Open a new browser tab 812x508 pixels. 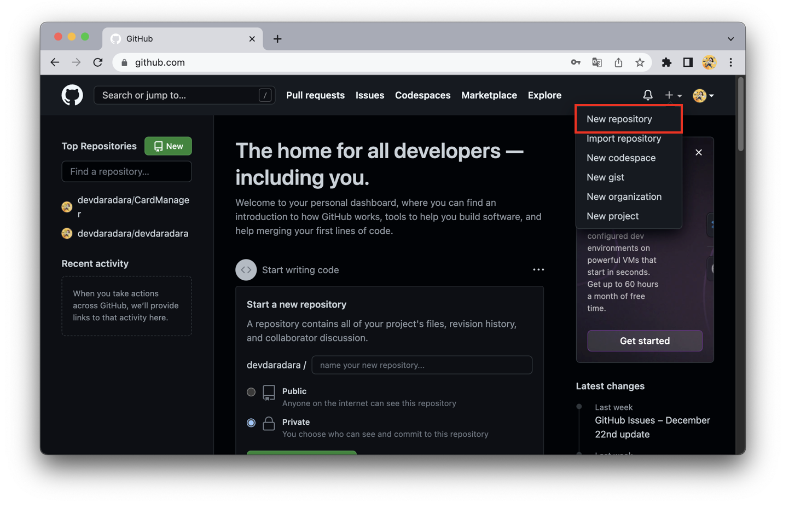[x=277, y=39]
